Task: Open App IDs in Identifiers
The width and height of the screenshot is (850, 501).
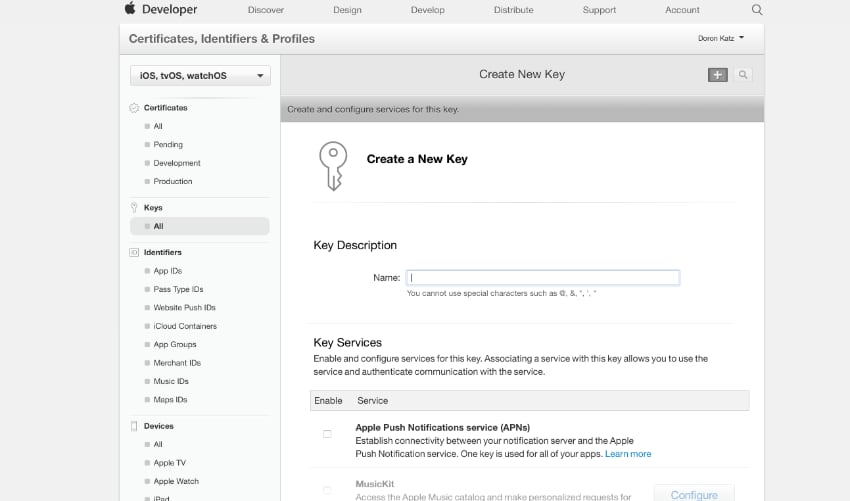Action: click(168, 271)
